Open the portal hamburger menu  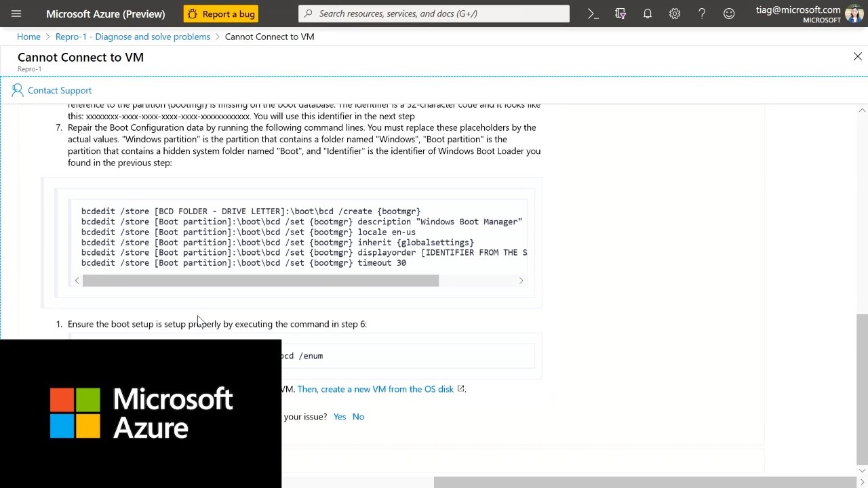[x=16, y=14]
